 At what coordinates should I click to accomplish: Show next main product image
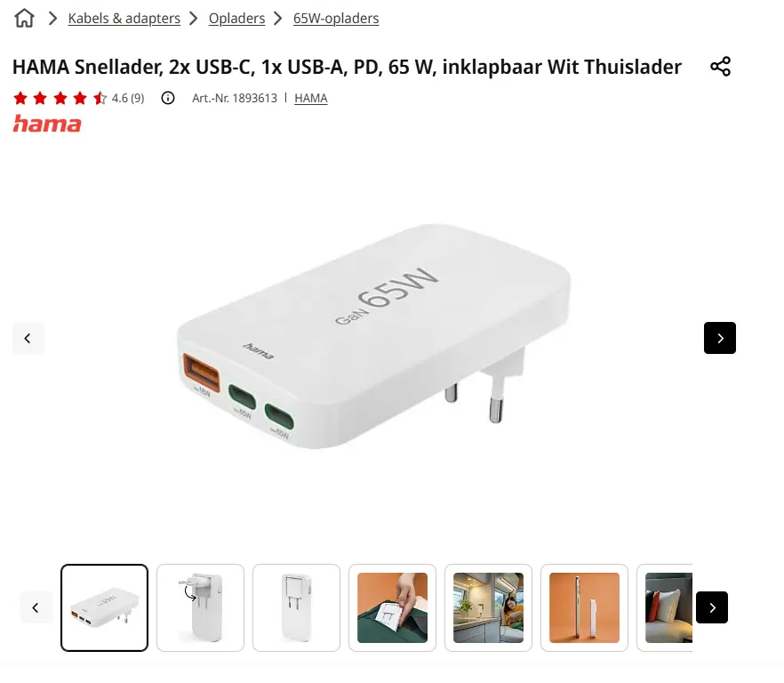point(719,338)
